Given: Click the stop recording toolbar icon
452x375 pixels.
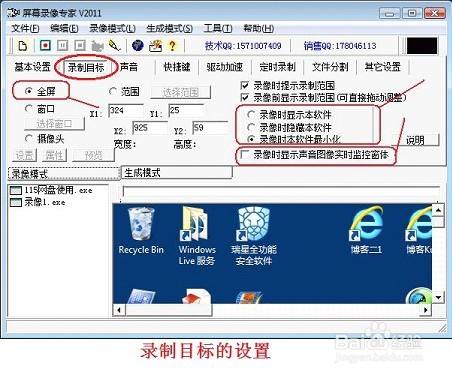Looking at the screenshot, I should pyautogui.click(x=80, y=45).
